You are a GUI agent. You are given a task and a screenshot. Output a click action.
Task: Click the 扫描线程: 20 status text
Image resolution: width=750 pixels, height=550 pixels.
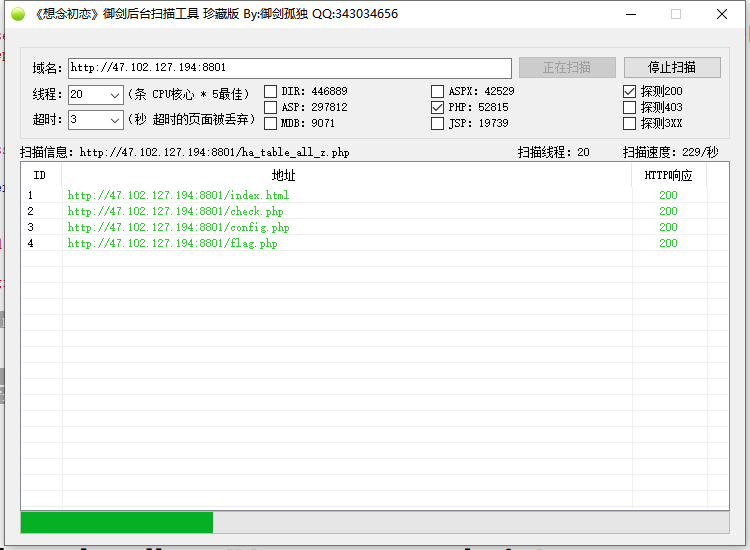pyautogui.click(x=553, y=153)
